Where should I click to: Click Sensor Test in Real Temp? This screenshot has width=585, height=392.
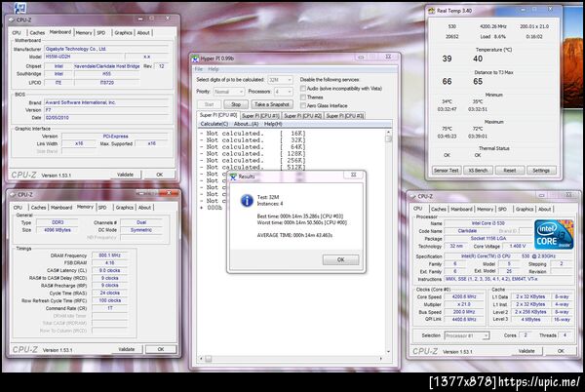(x=447, y=170)
